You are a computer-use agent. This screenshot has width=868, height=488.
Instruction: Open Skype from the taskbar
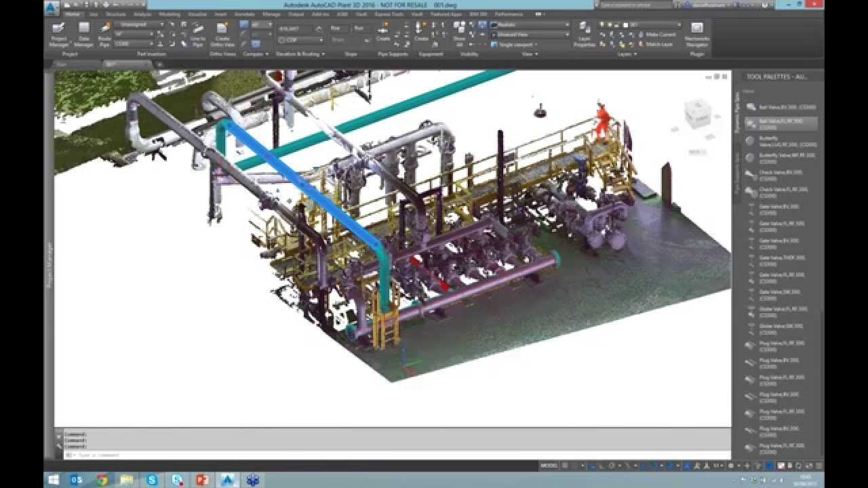[152, 480]
